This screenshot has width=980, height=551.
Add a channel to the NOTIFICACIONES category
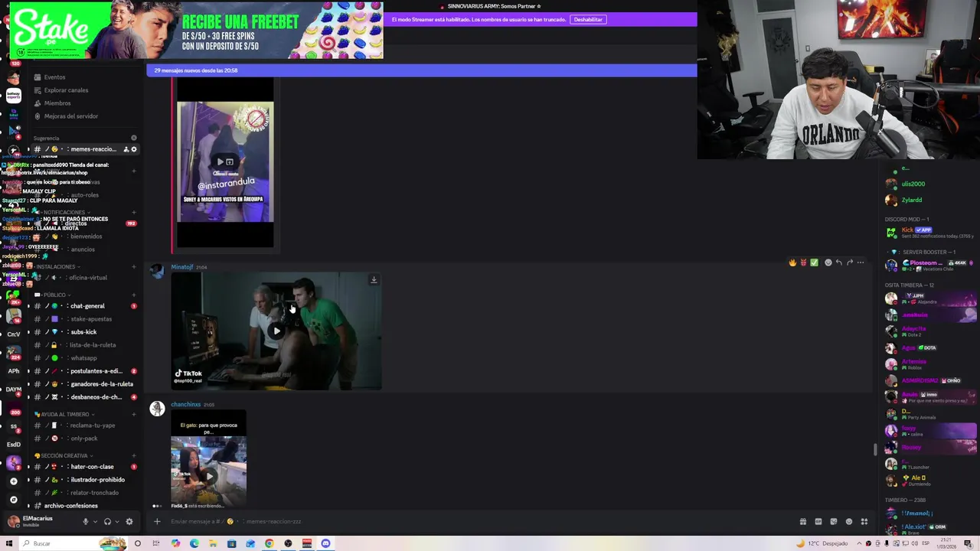point(134,212)
